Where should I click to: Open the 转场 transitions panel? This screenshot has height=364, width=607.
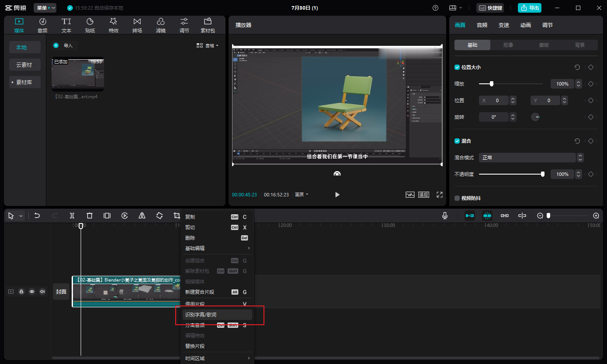tap(137, 25)
